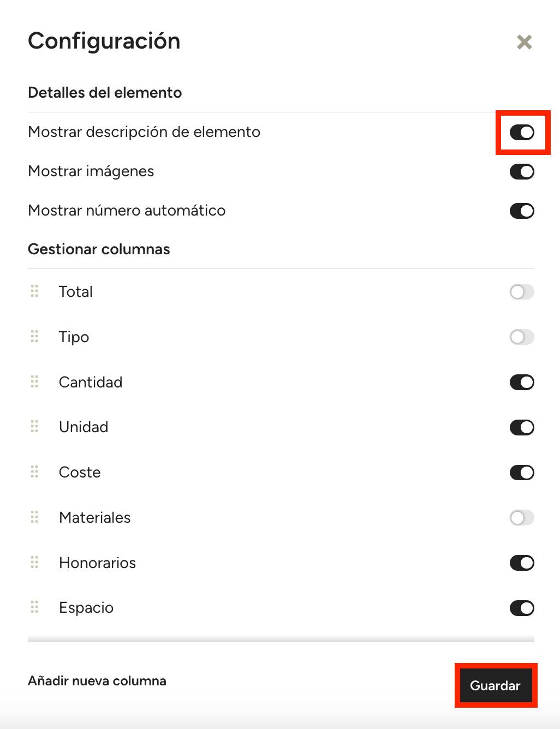Click the drag handle beside Total

pyautogui.click(x=34, y=291)
